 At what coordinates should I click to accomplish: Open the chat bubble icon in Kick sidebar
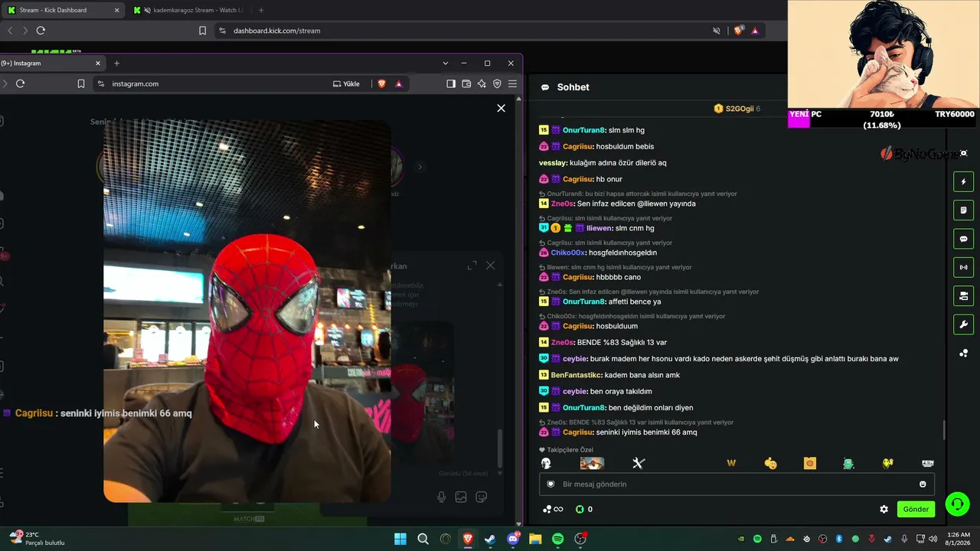coord(963,239)
